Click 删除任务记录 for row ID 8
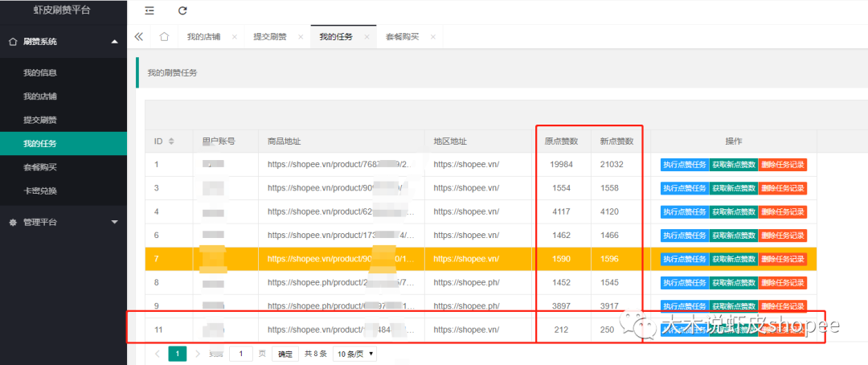This screenshot has width=868, height=365. [782, 282]
